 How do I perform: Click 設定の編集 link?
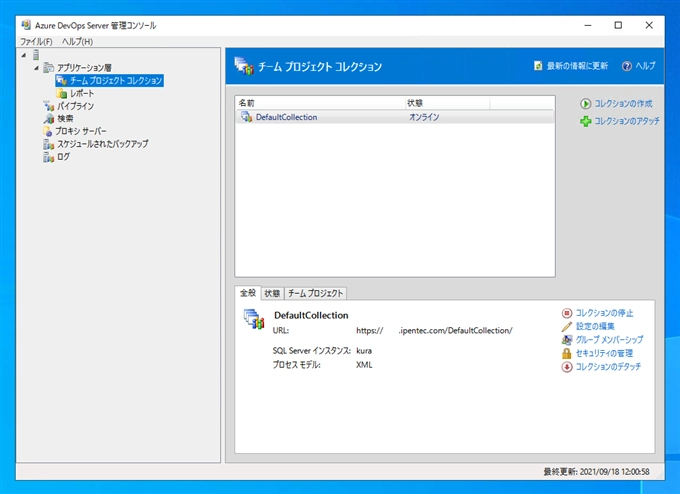pos(595,326)
